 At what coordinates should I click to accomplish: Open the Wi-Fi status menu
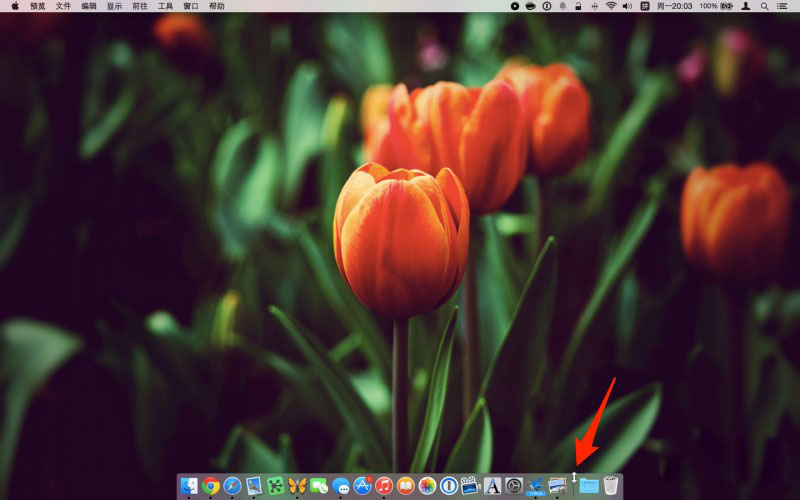point(610,6)
